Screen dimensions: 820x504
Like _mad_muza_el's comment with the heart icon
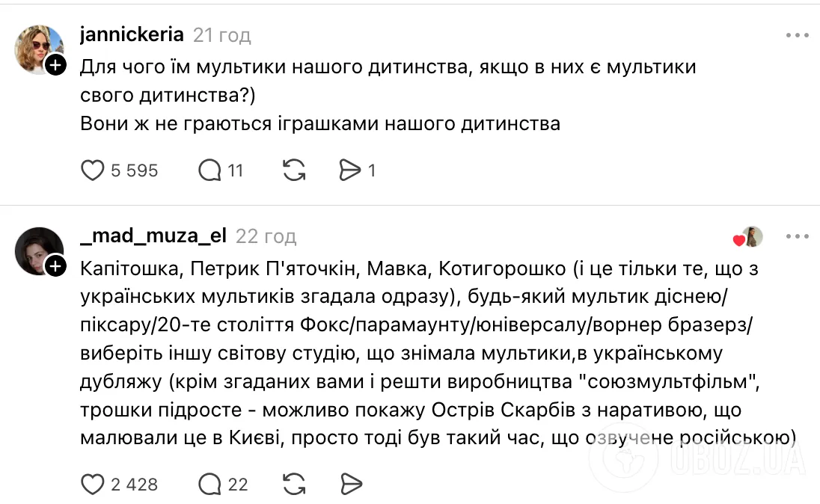tap(92, 484)
